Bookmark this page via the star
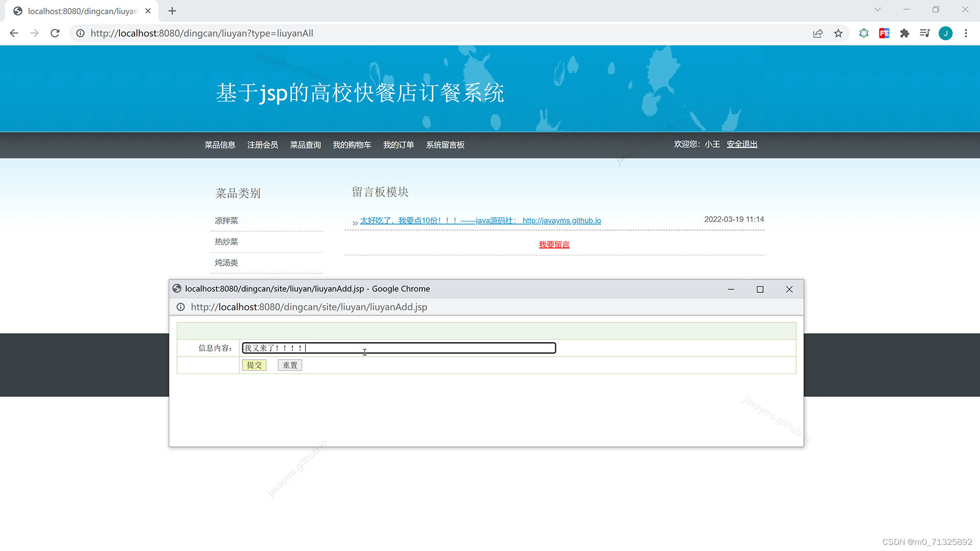Viewport: 980px width, 551px height. pyautogui.click(x=838, y=33)
